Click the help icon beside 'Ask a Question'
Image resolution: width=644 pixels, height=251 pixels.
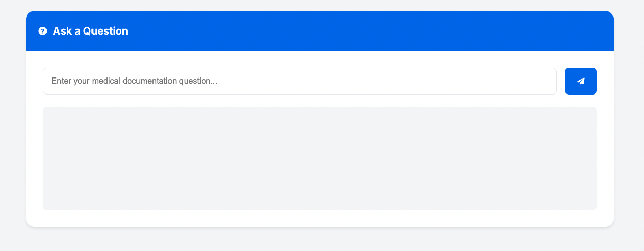click(43, 31)
